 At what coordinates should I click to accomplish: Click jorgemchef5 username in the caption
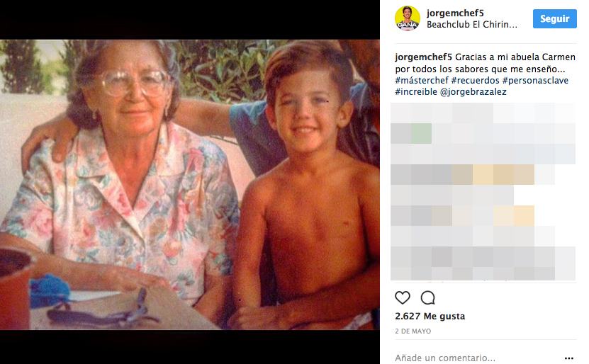(423, 57)
